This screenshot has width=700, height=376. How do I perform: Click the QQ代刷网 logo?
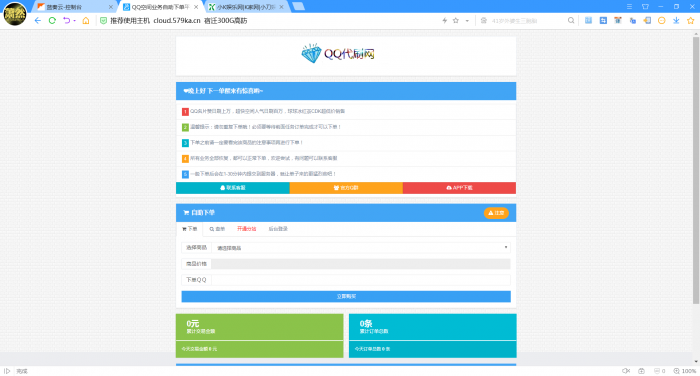click(x=338, y=54)
